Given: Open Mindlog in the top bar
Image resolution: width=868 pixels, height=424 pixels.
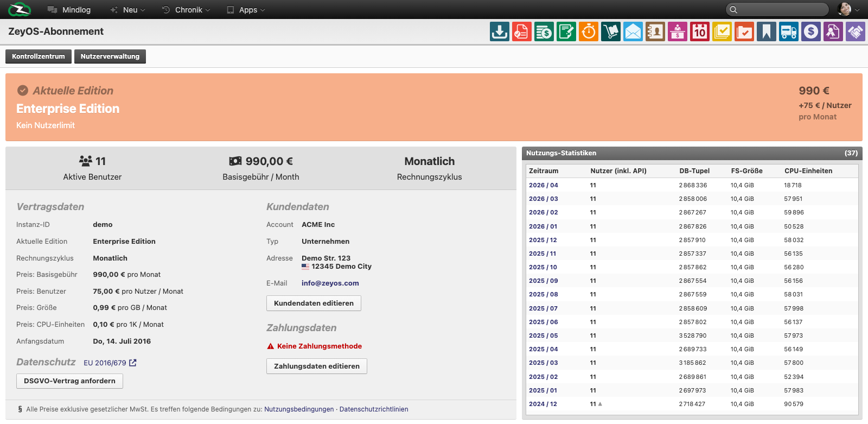Looking at the screenshot, I should [x=69, y=10].
